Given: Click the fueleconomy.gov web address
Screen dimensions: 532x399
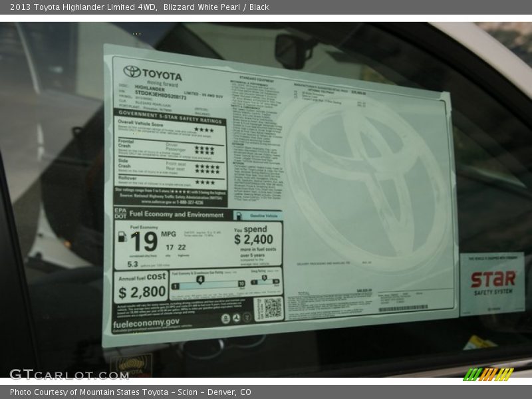Looking at the screenshot, I should point(146,321).
